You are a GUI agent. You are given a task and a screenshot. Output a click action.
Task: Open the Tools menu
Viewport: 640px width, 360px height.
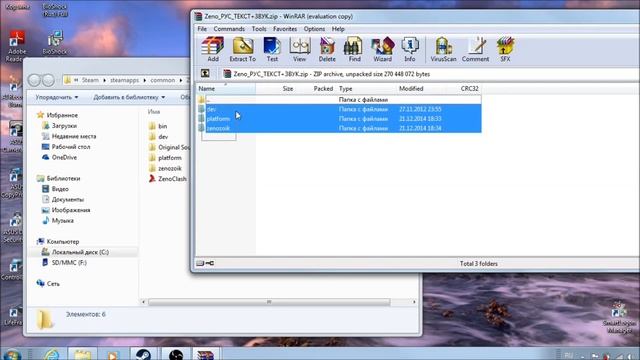pos(259,29)
